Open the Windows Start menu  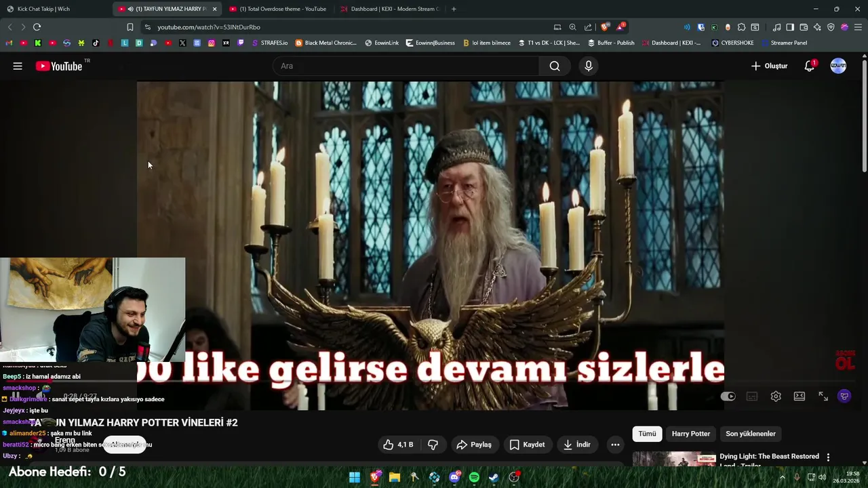(355, 477)
